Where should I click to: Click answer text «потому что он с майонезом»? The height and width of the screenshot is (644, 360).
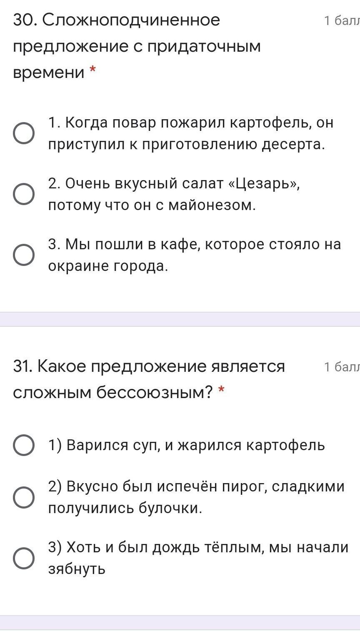(x=152, y=205)
